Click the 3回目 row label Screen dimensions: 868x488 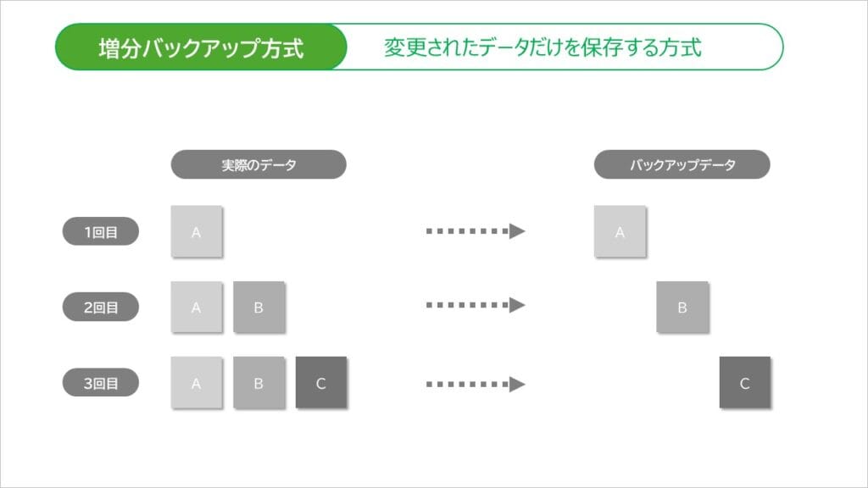click(x=101, y=383)
